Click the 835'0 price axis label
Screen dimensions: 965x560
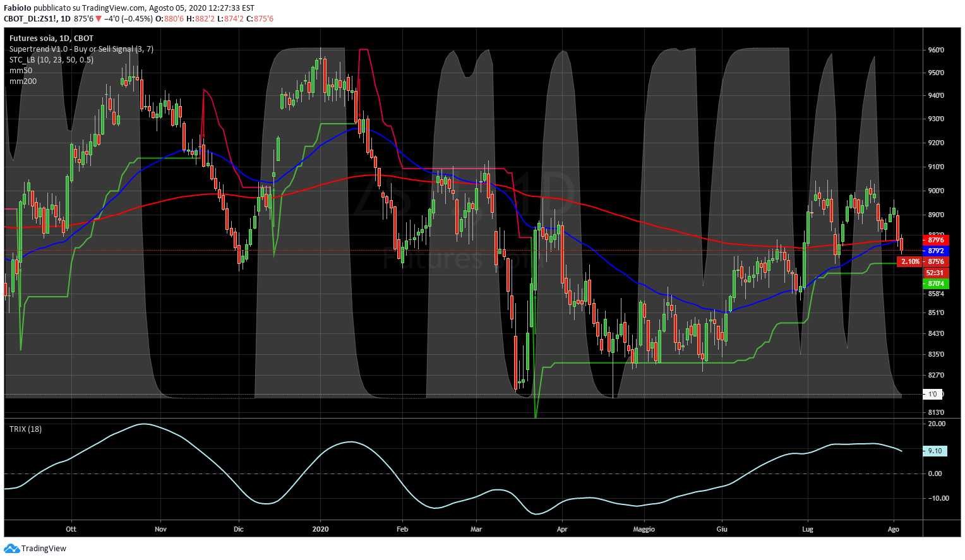(x=936, y=355)
